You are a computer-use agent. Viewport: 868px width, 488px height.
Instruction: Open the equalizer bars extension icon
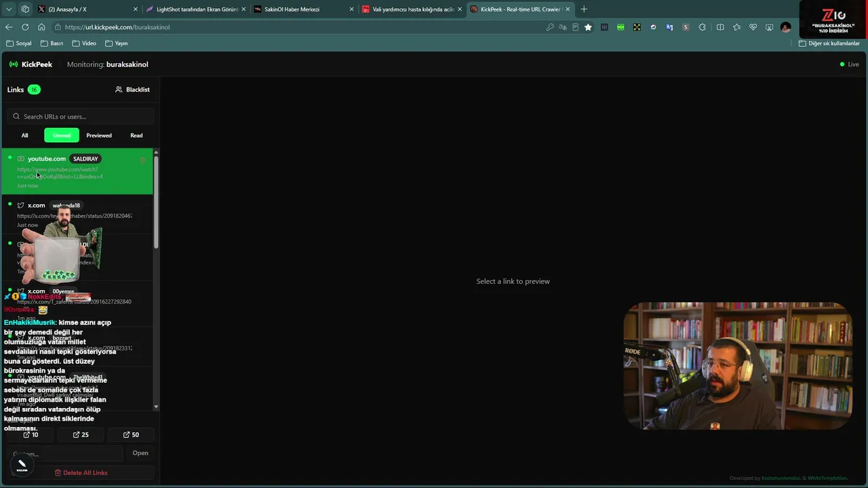click(x=604, y=27)
